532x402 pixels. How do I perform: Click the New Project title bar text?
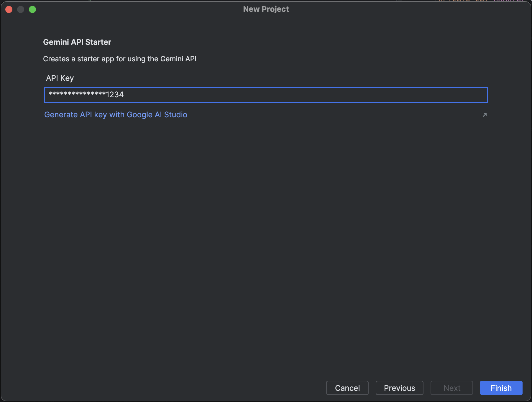pyautogui.click(x=266, y=9)
